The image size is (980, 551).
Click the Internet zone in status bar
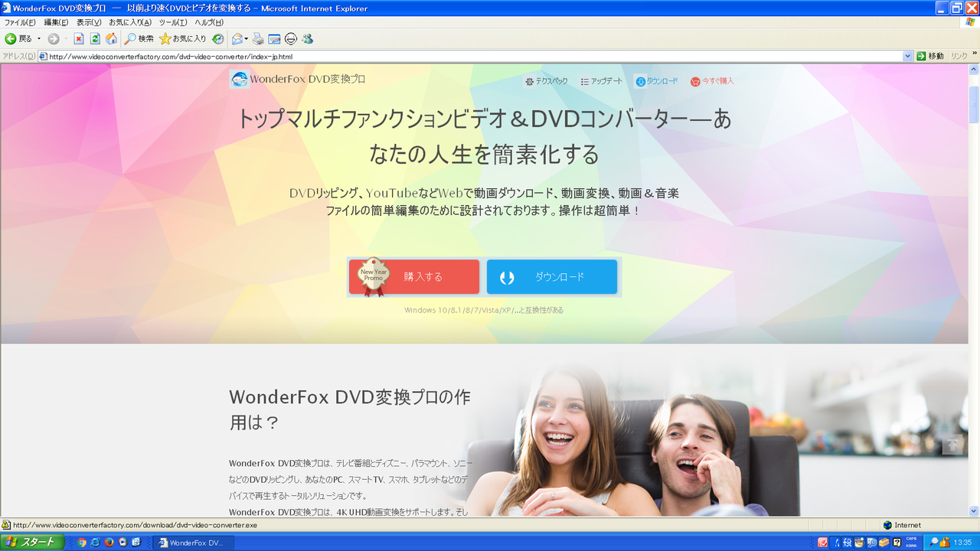[902, 525]
